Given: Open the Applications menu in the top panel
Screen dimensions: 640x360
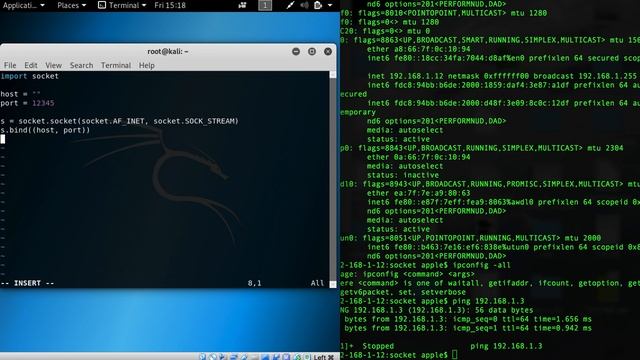Looking at the screenshot, I should click(23, 5).
